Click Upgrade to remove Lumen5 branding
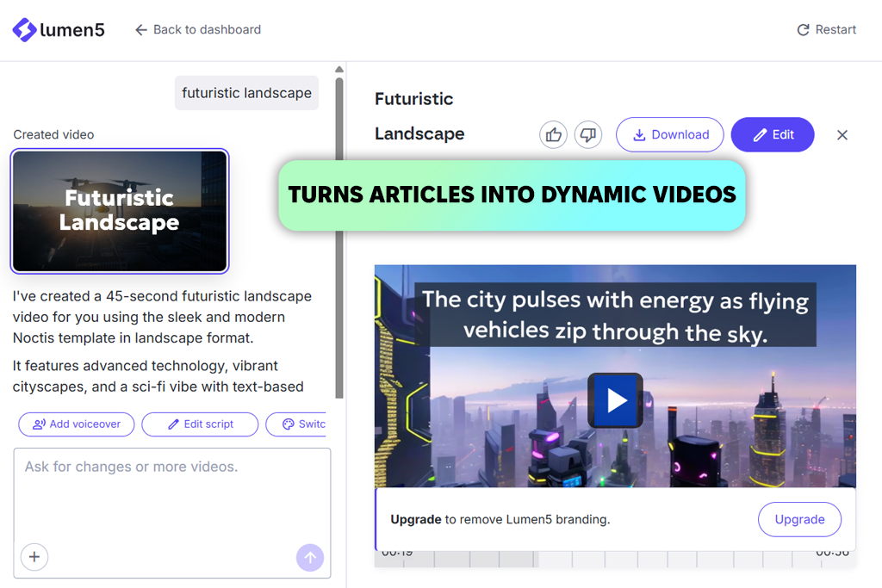 click(x=800, y=519)
